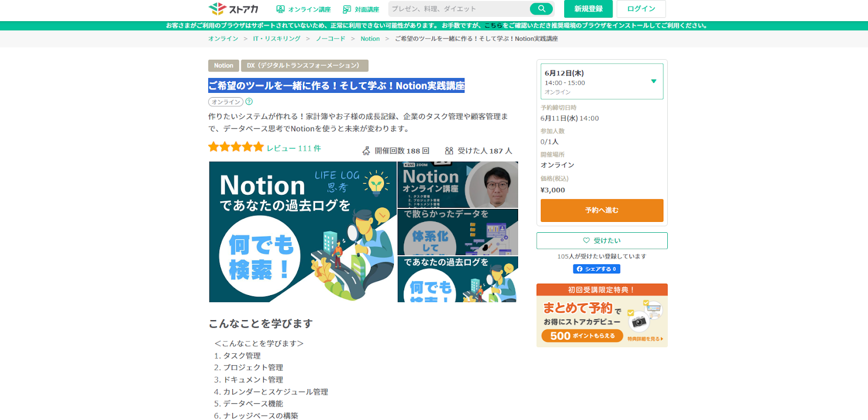Expand the 6月12日(木) date dropdown

(x=602, y=81)
